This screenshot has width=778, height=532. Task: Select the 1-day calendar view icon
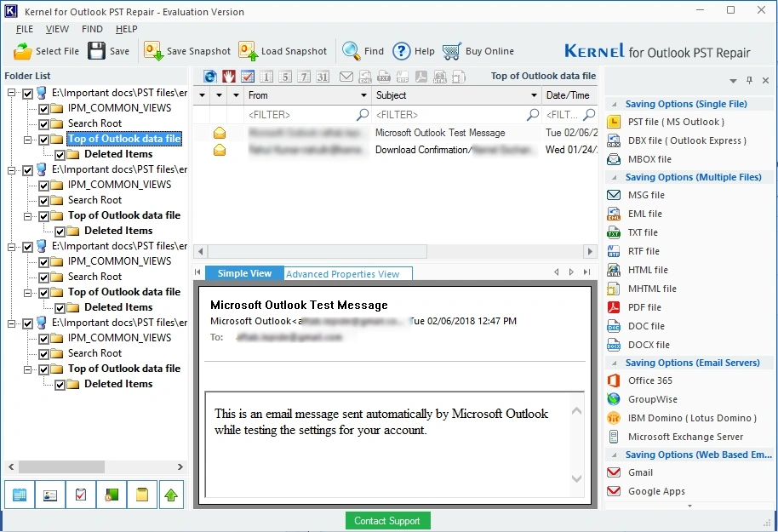coord(266,77)
